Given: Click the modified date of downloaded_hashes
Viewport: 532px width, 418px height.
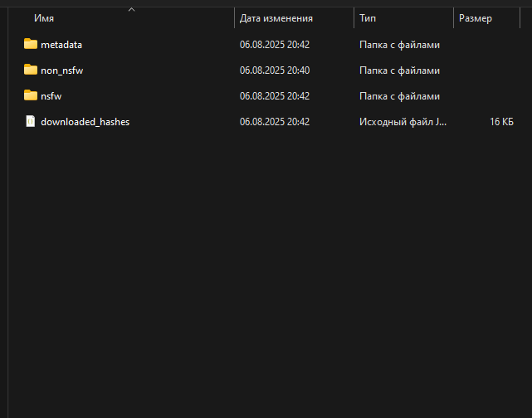Looking at the screenshot, I should point(275,122).
